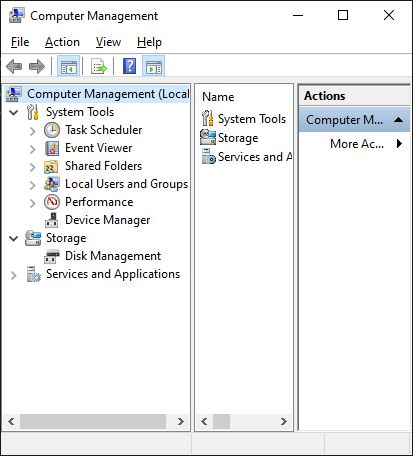The height and width of the screenshot is (456, 413).
Task: Click the tree pane horizontal scrollbar thumb
Action: [x=93, y=421]
